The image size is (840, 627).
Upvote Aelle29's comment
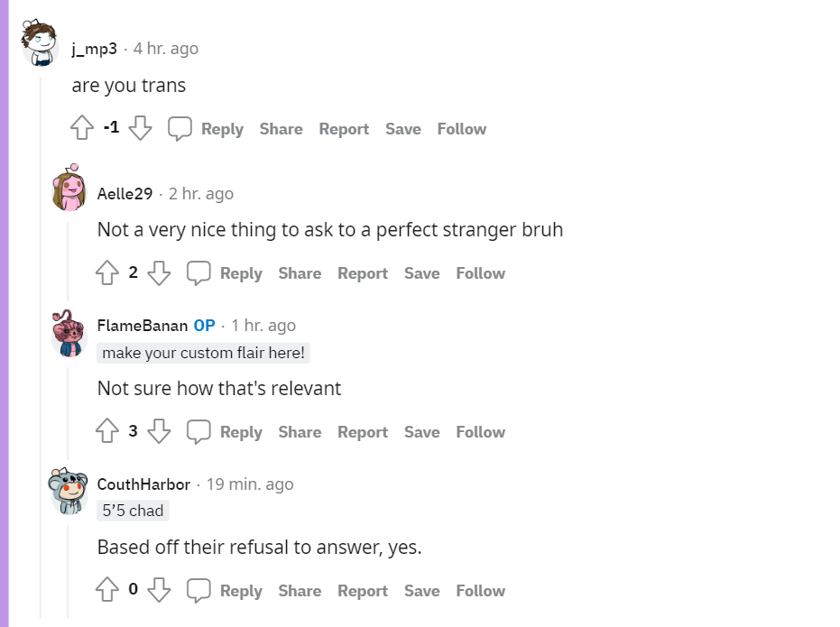(107, 272)
